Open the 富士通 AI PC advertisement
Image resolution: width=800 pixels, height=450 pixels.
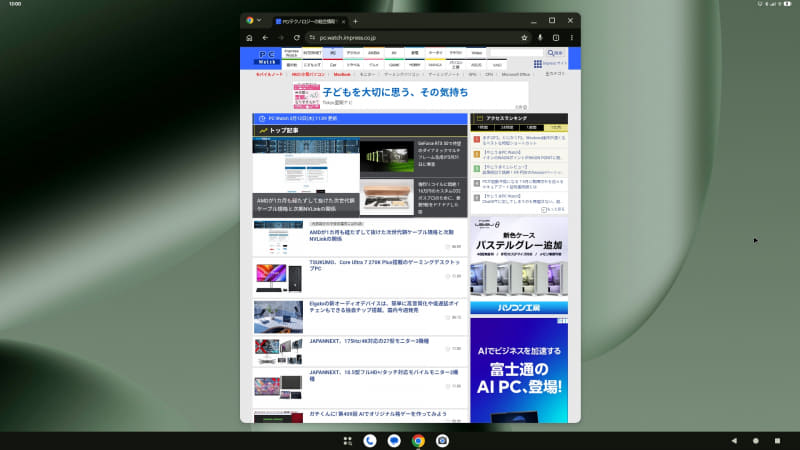pyautogui.click(x=519, y=370)
